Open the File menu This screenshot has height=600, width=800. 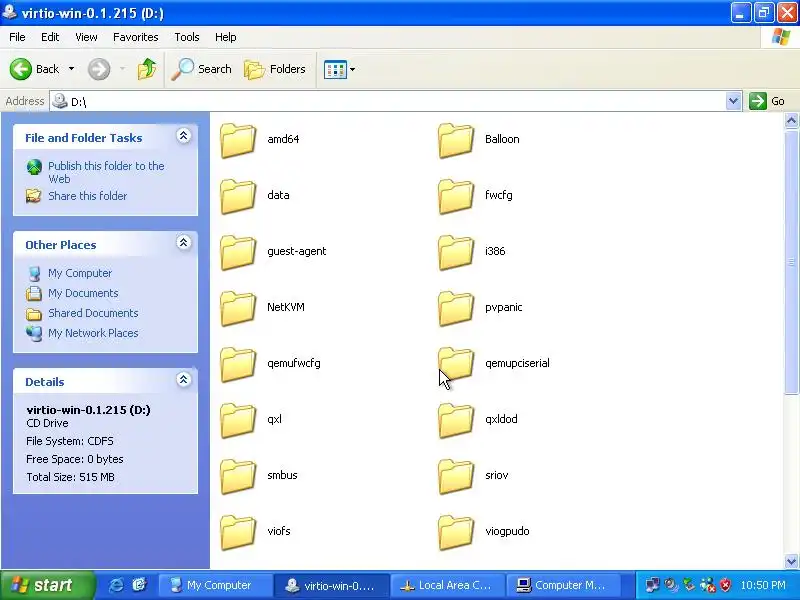pos(17,37)
